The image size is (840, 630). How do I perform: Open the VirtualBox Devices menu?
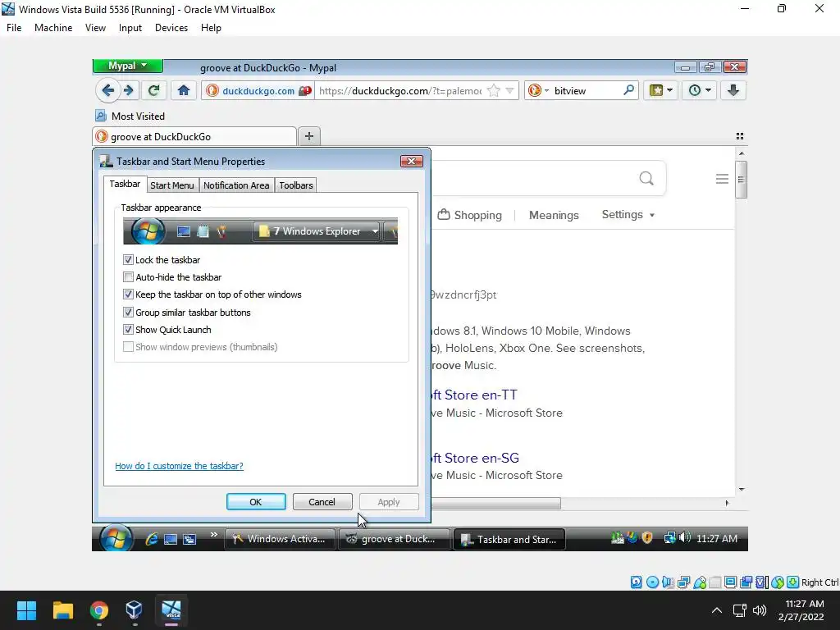[171, 28]
